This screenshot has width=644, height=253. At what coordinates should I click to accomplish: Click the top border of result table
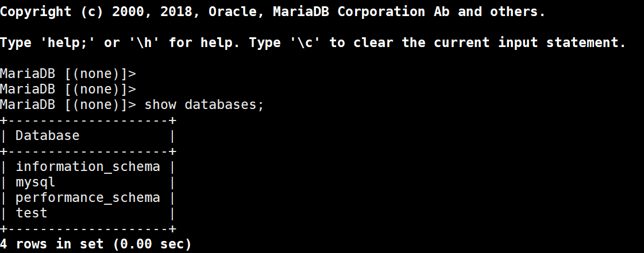[88, 120]
